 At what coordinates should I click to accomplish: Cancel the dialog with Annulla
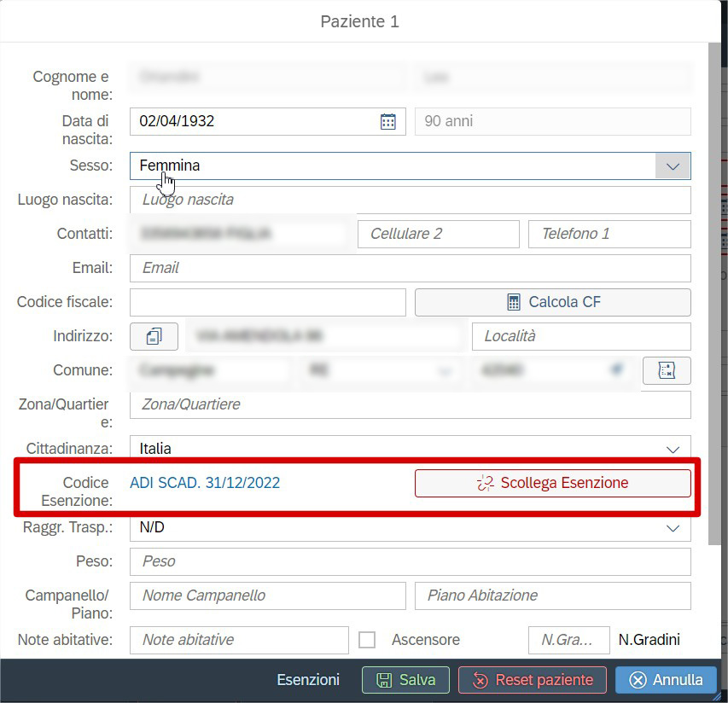[666, 680]
